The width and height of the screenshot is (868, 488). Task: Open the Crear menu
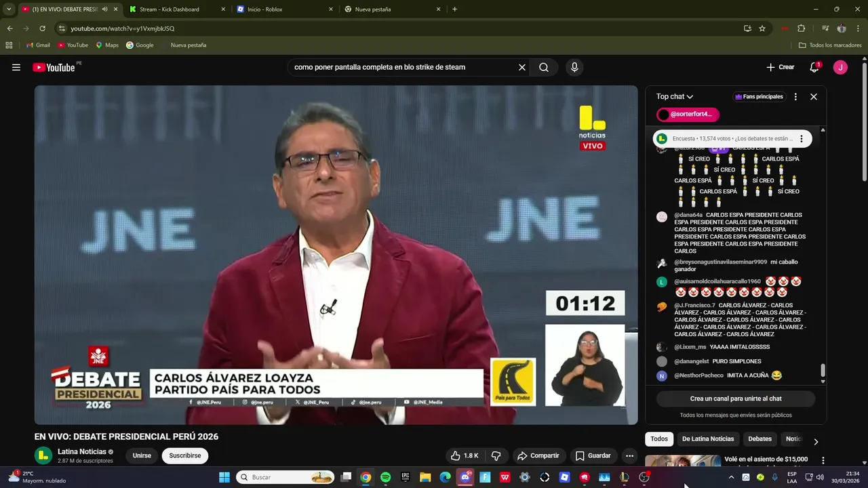pos(780,67)
